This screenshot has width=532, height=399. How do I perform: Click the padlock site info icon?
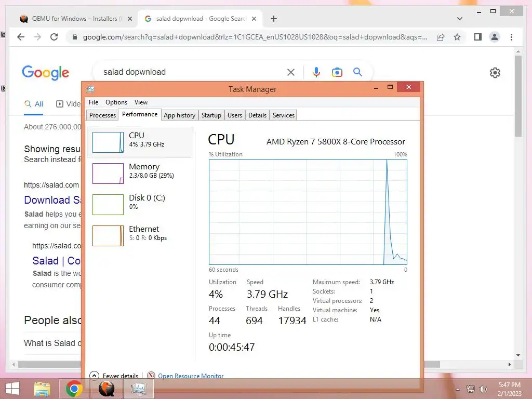75,37
